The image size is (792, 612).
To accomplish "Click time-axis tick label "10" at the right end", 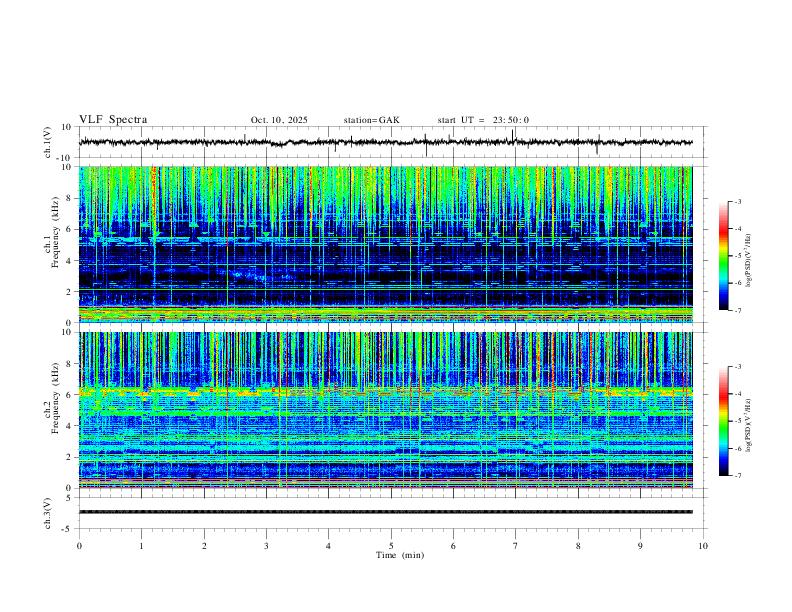I will (703, 546).
